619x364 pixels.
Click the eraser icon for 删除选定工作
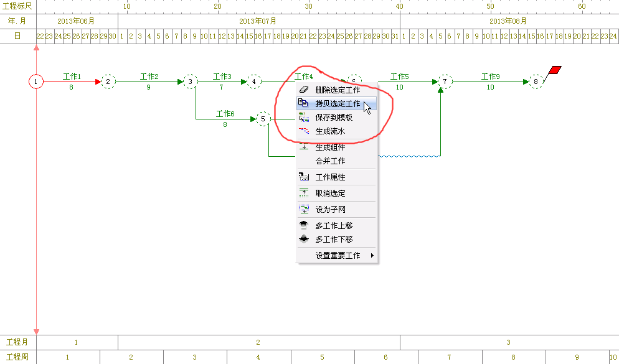click(x=303, y=90)
